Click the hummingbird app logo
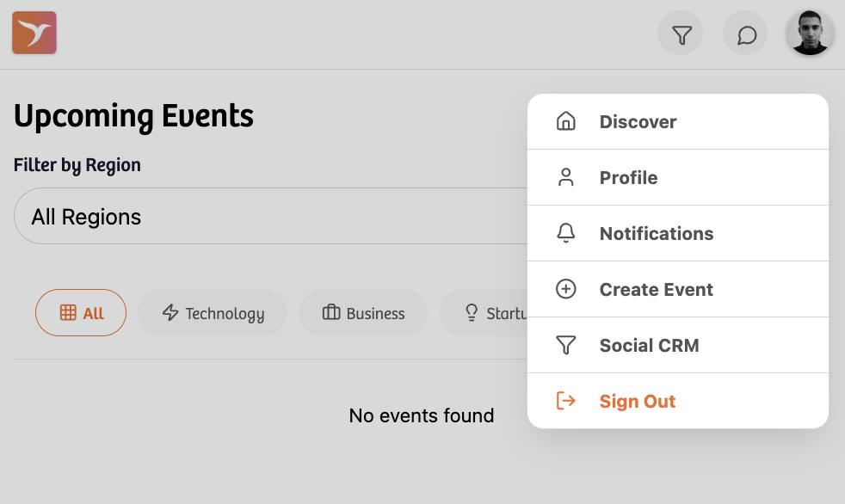This screenshot has height=504, width=845. [34, 34]
